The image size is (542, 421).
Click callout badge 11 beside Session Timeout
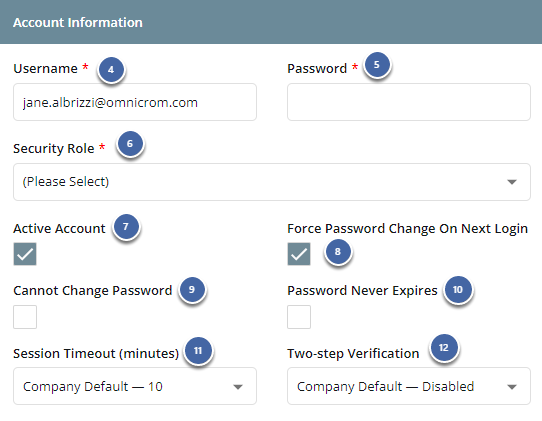tap(198, 350)
